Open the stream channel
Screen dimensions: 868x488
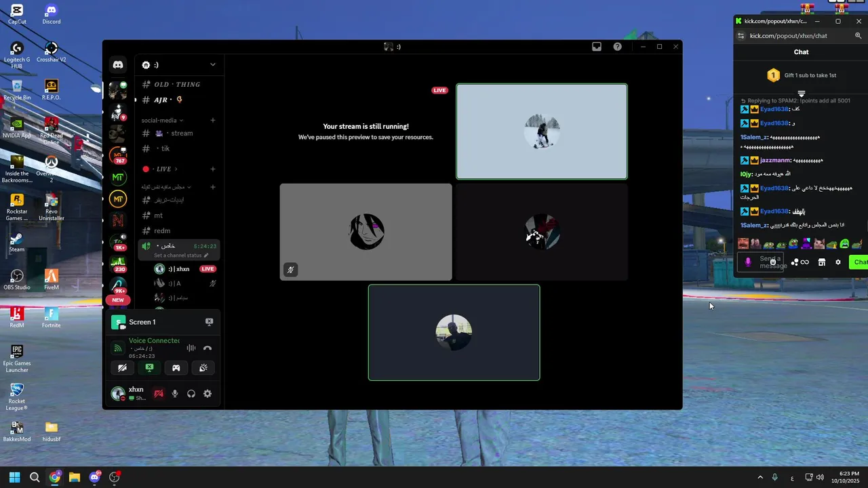coord(179,134)
